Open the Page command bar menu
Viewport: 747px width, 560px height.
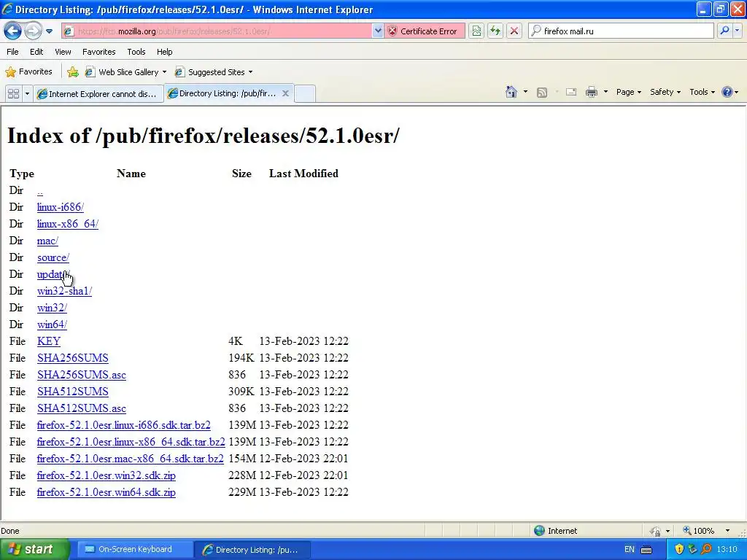pos(628,92)
